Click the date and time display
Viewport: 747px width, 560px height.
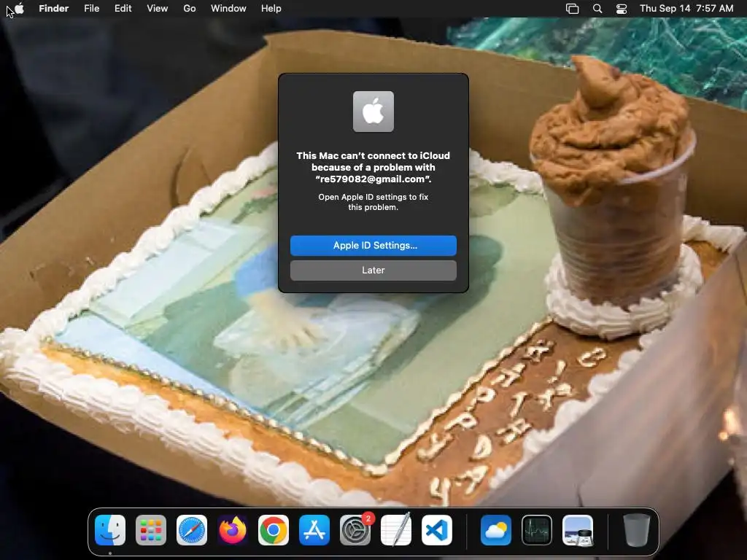pos(686,8)
